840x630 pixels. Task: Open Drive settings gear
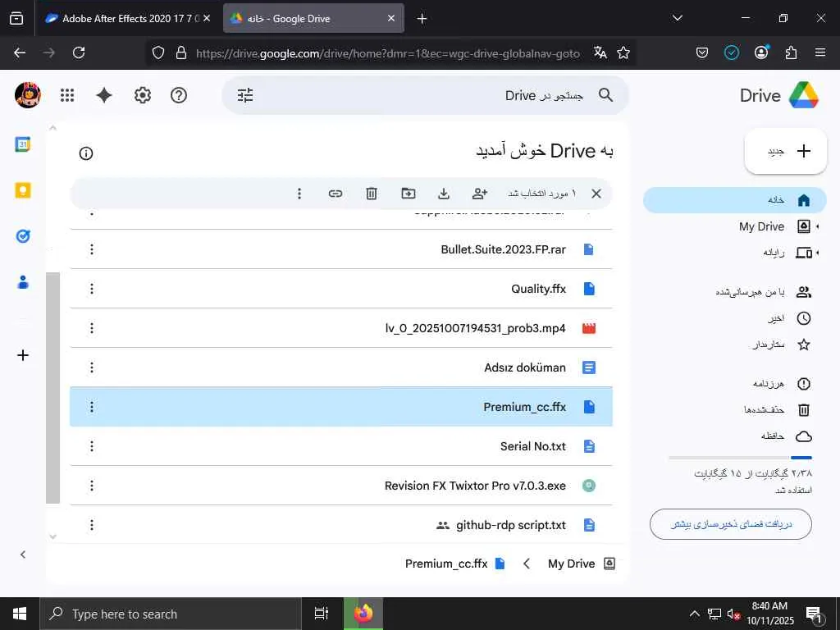coord(143,95)
